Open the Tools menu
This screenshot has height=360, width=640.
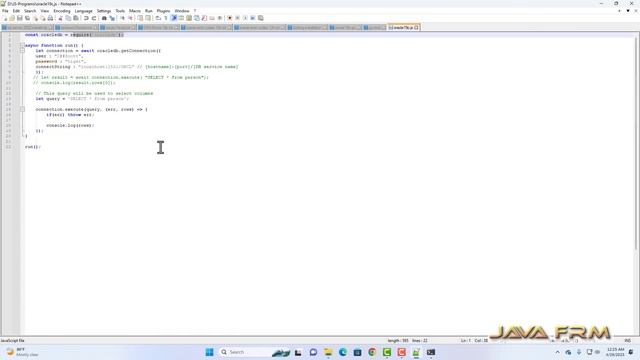tap(120, 11)
